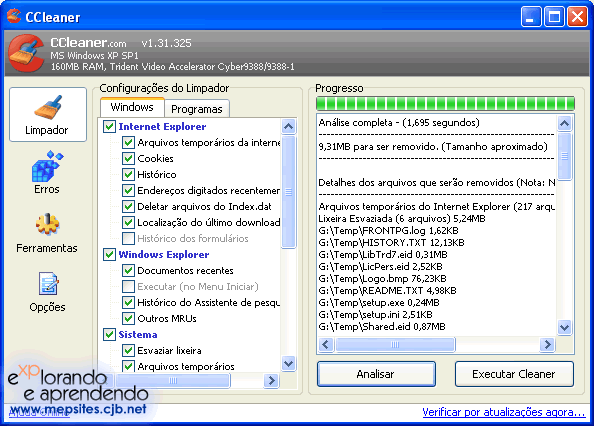Click Detalhes dos arquivos que serão removidos line

click(437, 183)
